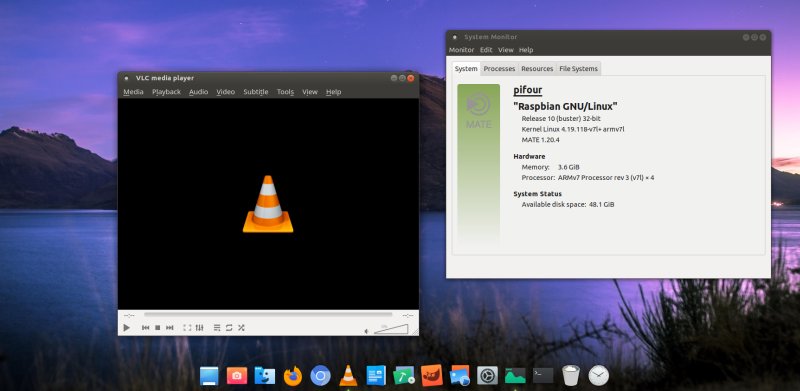
Task: Click the pifour hostname text
Action: click(x=528, y=90)
